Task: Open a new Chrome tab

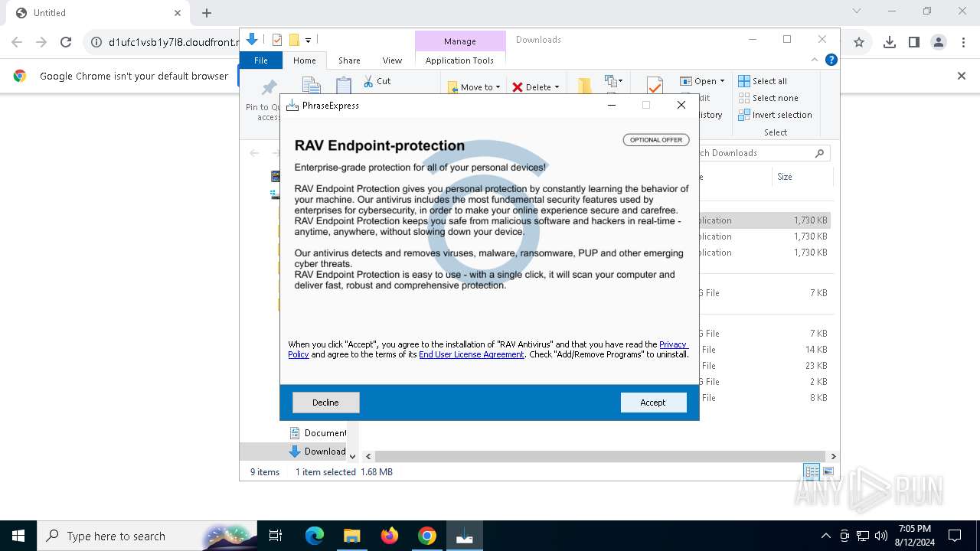Action: tap(207, 13)
